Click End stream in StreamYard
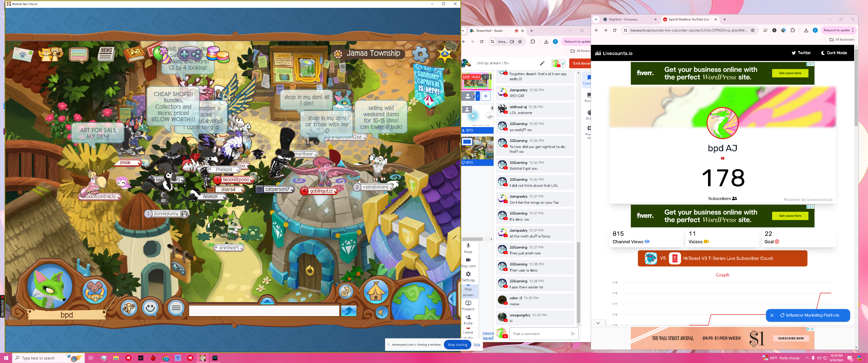The width and height of the screenshot is (868, 363). tap(580, 63)
